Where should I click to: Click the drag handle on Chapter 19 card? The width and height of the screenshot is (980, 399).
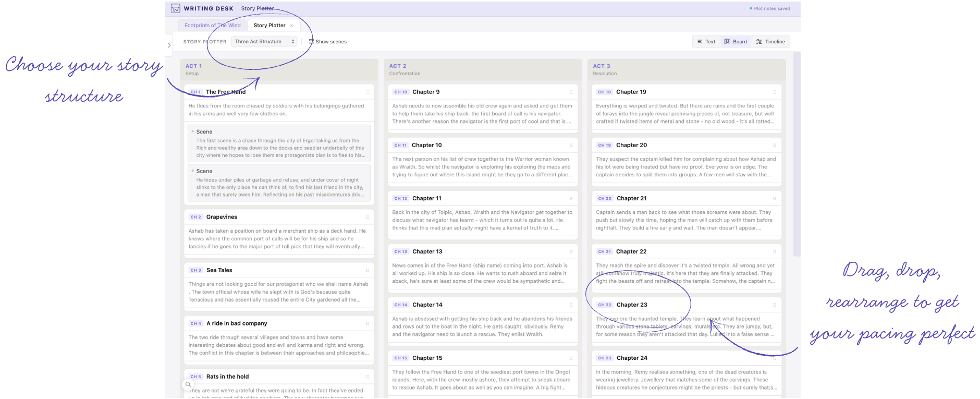pos(775,92)
